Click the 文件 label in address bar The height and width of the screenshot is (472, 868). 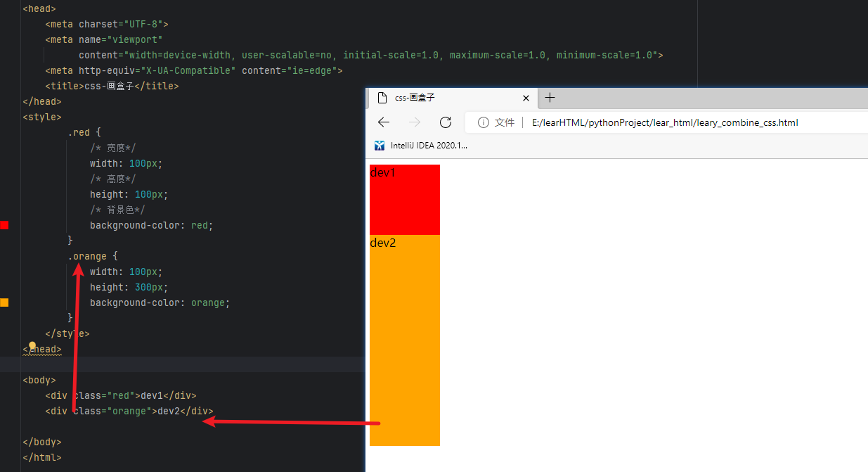tap(505, 122)
